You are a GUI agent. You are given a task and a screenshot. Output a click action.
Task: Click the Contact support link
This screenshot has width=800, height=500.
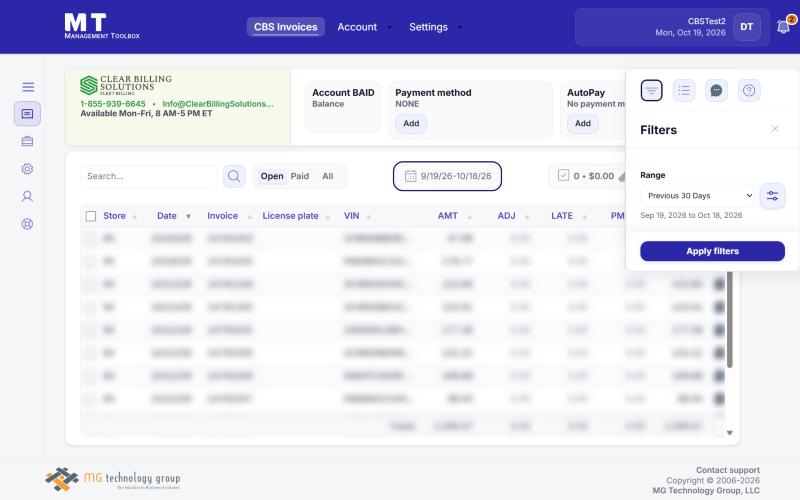pyautogui.click(x=728, y=470)
